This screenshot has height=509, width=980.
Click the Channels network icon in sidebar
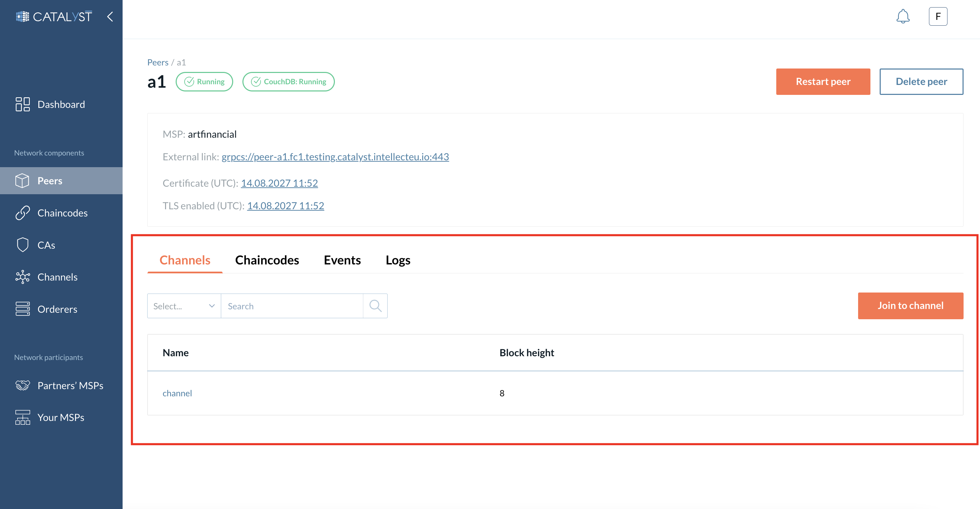(23, 277)
